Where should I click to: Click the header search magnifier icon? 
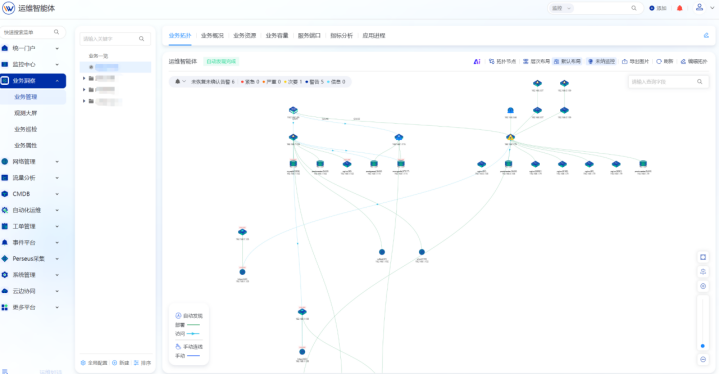(634, 8)
